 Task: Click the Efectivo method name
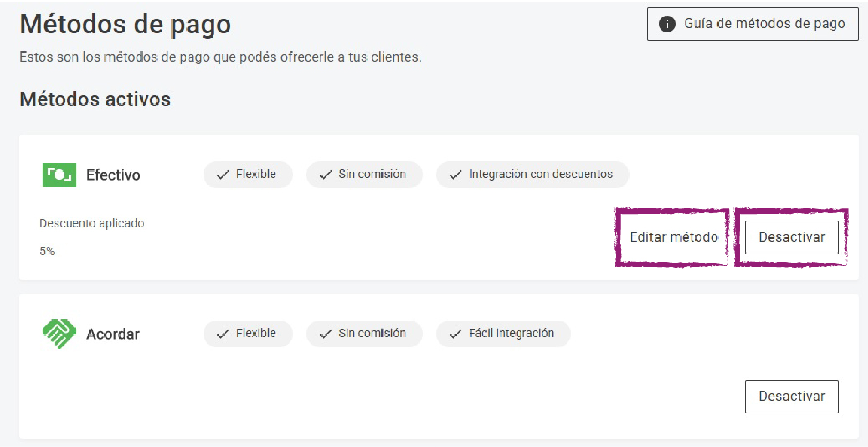(x=113, y=175)
